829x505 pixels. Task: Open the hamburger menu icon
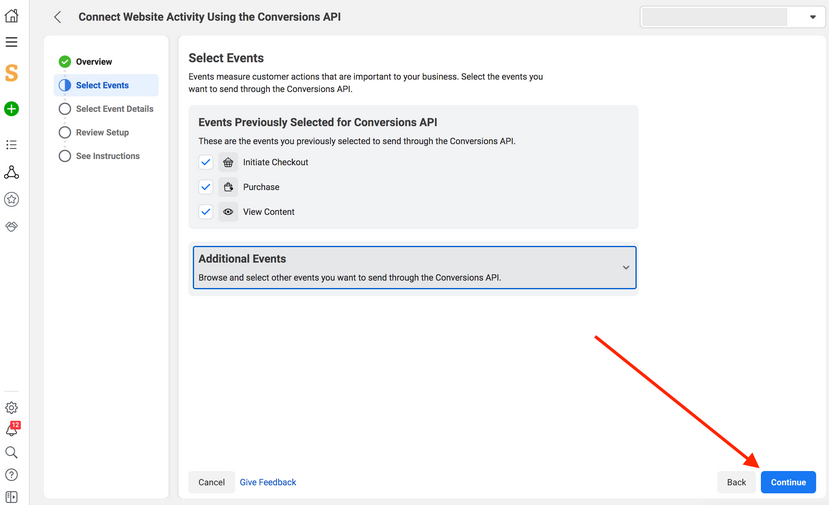12,42
